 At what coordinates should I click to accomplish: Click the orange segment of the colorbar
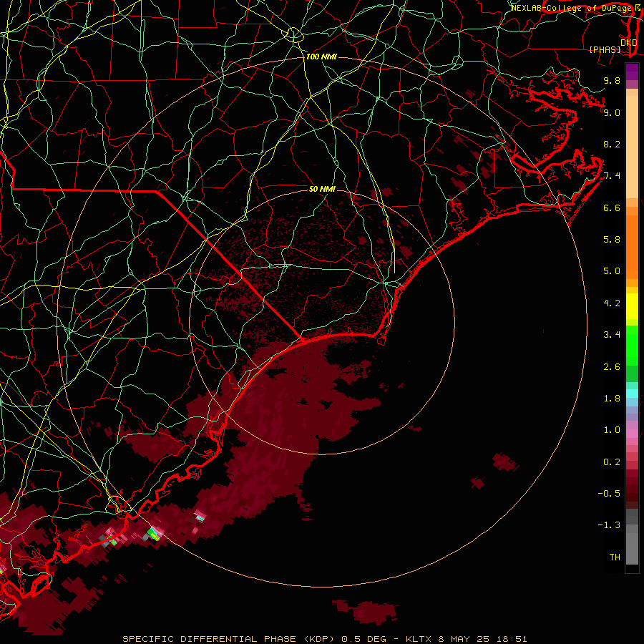632,247
